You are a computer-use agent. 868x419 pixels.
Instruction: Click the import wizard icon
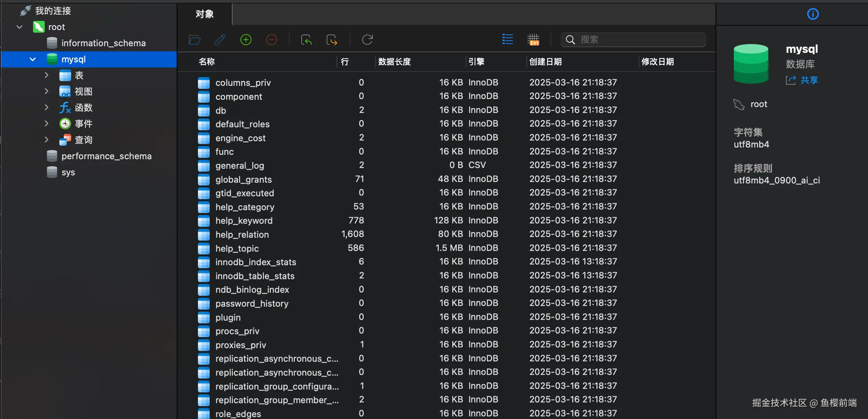(x=306, y=40)
